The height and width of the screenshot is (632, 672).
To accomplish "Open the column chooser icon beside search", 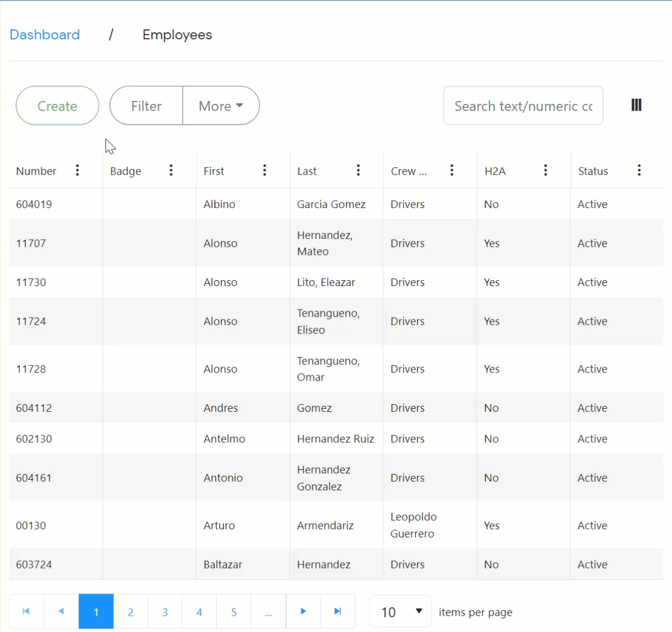I will coord(636,105).
